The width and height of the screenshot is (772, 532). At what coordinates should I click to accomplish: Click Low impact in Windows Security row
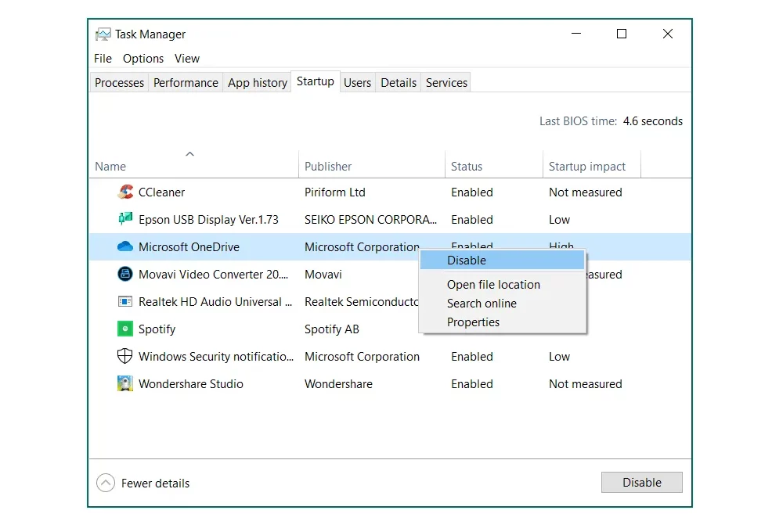(x=559, y=356)
